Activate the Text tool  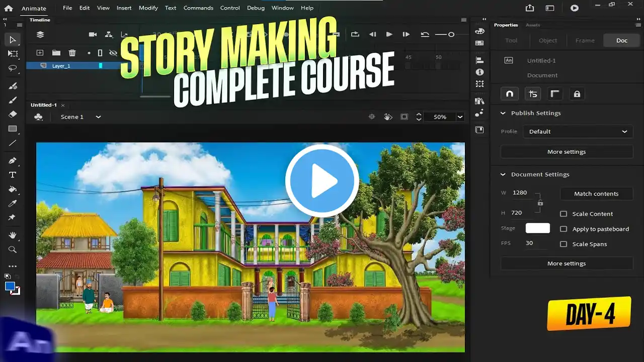(13, 175)
